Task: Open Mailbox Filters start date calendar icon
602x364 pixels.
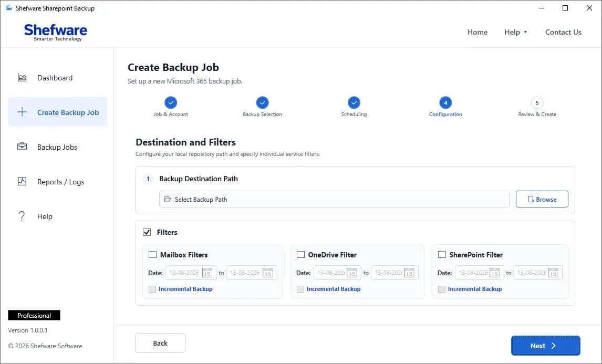Action: [x=207, y=273]
